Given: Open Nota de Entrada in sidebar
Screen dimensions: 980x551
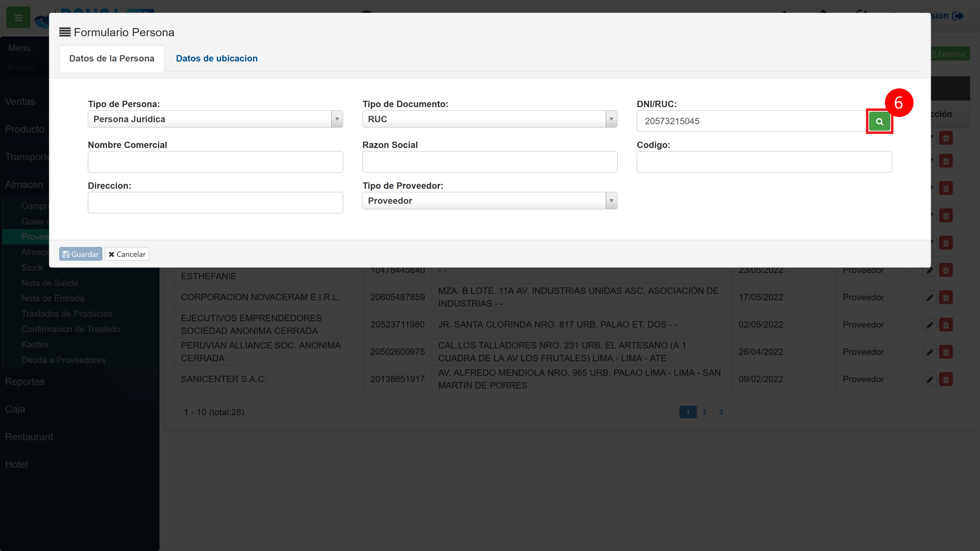Looking at the screenshot, I should pos(53,298).
